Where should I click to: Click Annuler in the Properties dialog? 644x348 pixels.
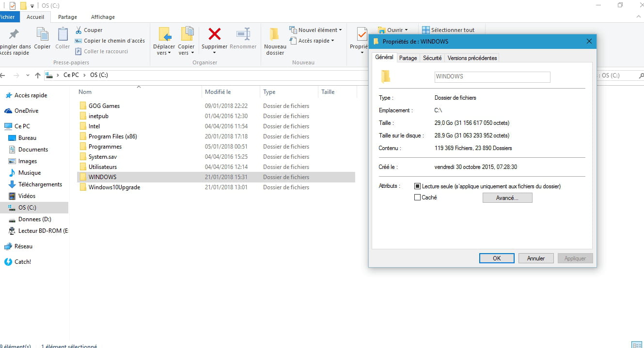point(536,258)
